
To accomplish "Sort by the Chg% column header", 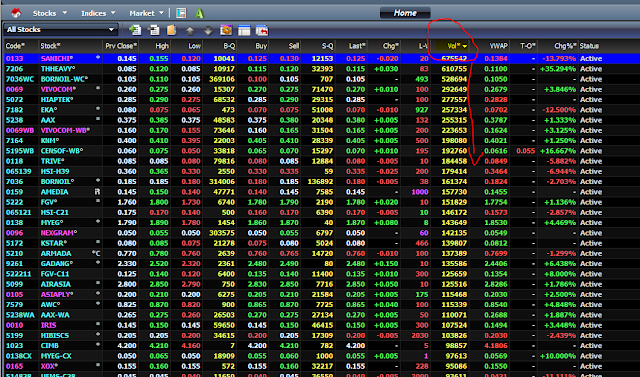I will pos(565,46).
